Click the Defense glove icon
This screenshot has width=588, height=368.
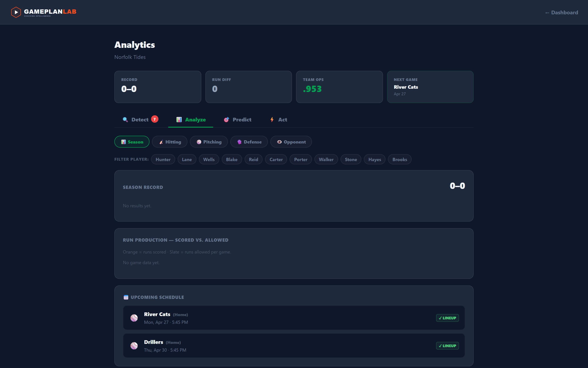pos(239,142)
